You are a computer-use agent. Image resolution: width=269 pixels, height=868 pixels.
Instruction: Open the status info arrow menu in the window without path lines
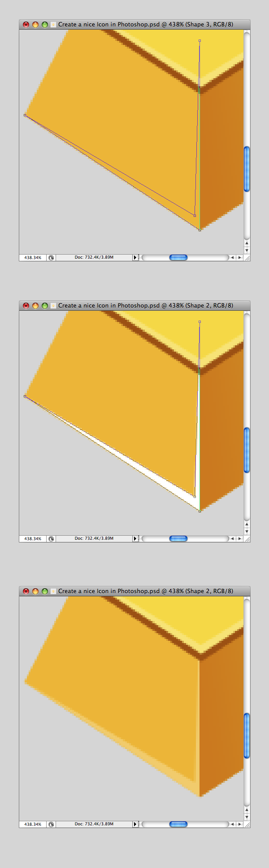(x=134, y=824)
